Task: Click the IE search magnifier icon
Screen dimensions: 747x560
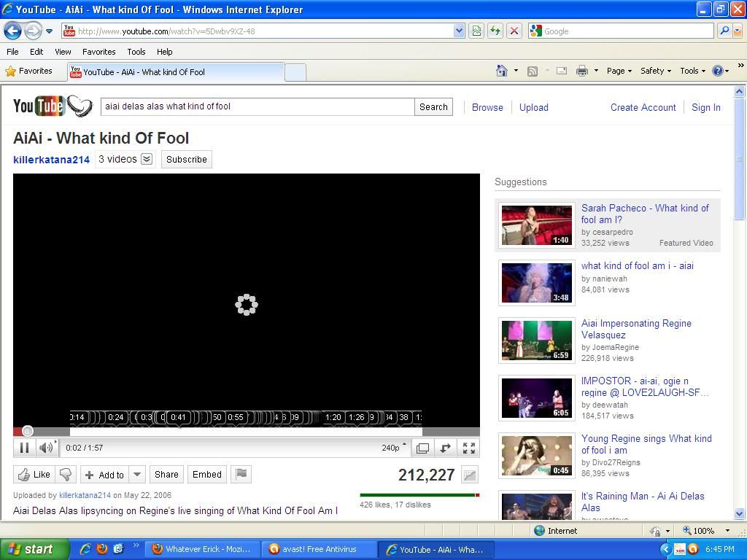Action: click(724, 31)
